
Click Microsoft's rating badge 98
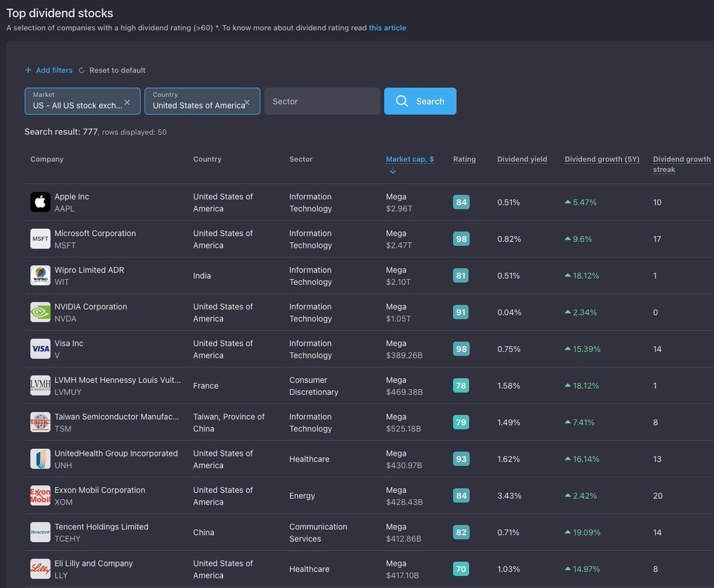461,239
